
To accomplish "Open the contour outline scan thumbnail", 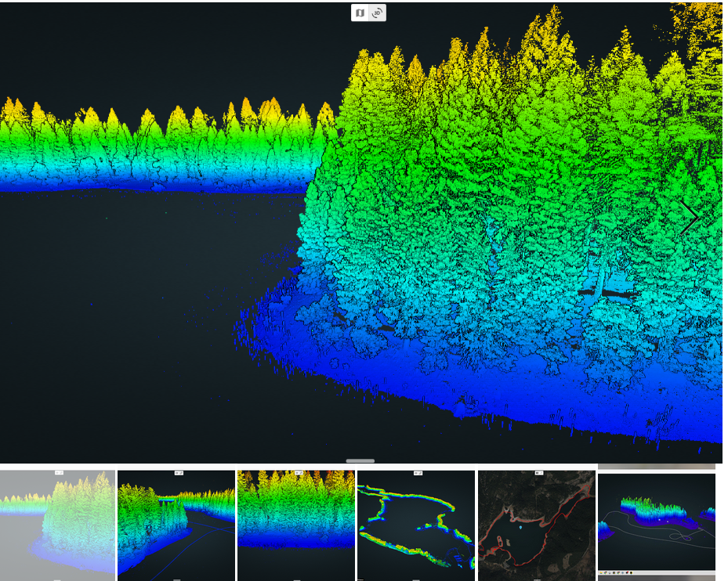I will [415, 525].
